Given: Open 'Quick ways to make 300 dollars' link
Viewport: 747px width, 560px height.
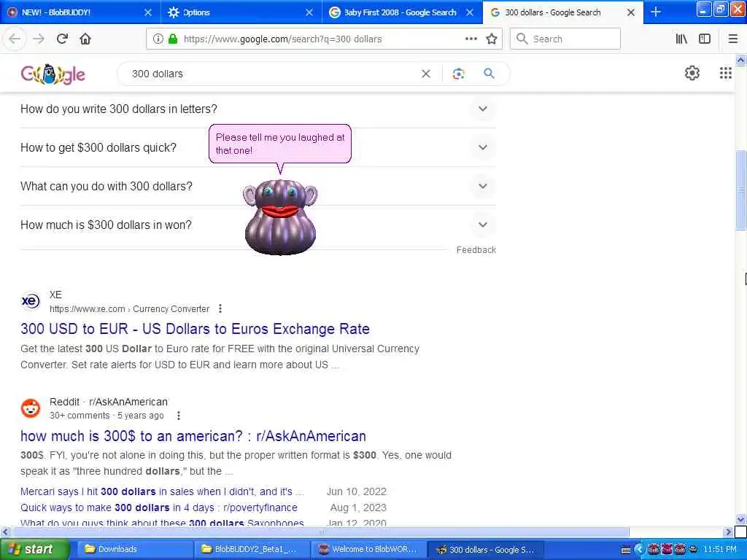Looking at the screenshot, I should coord(158,507).
